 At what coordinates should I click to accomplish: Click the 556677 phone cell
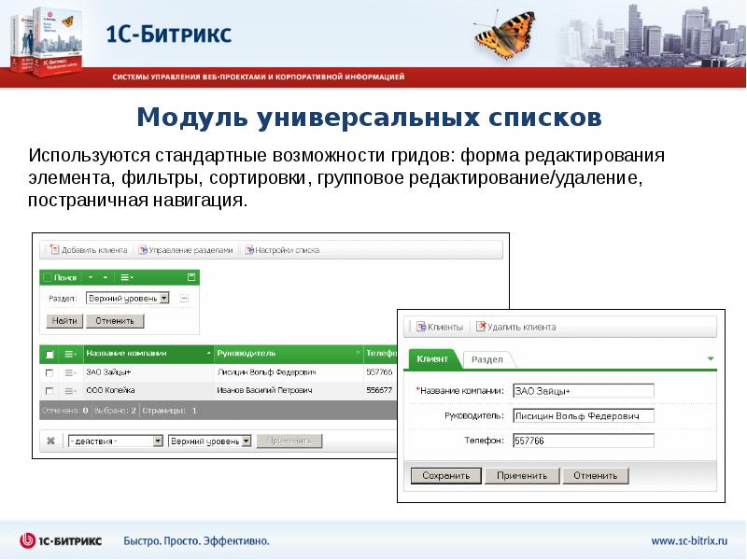(x=379, y=390)
